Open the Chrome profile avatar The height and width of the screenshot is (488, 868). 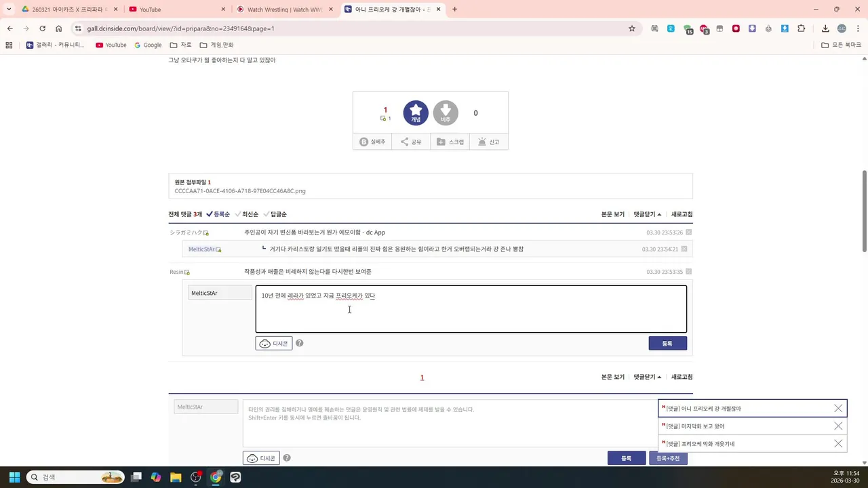[842, 28]
